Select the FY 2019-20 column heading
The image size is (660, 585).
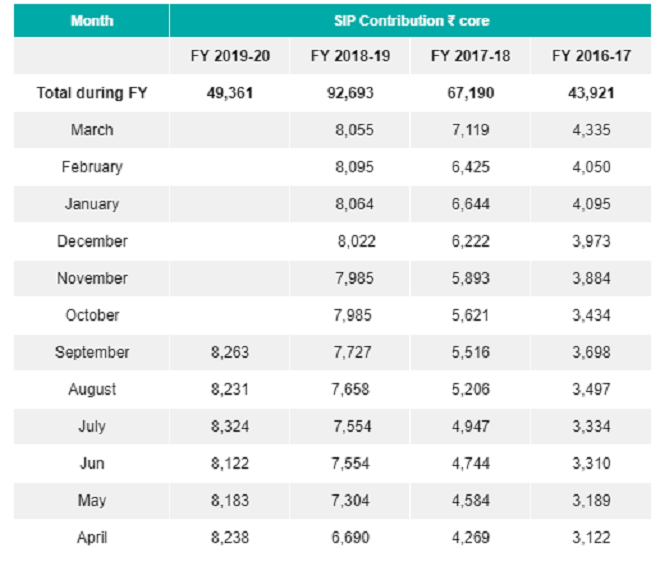pos(230,56)
